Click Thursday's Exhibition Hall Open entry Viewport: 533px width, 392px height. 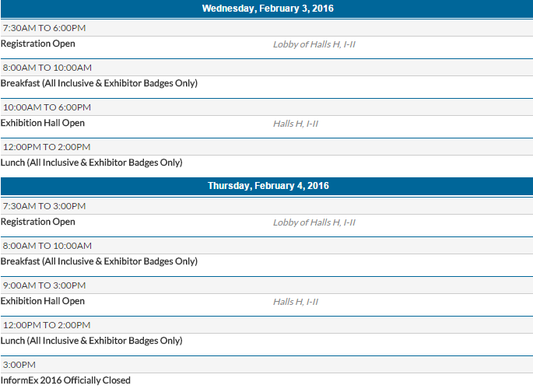click(43, 301)
